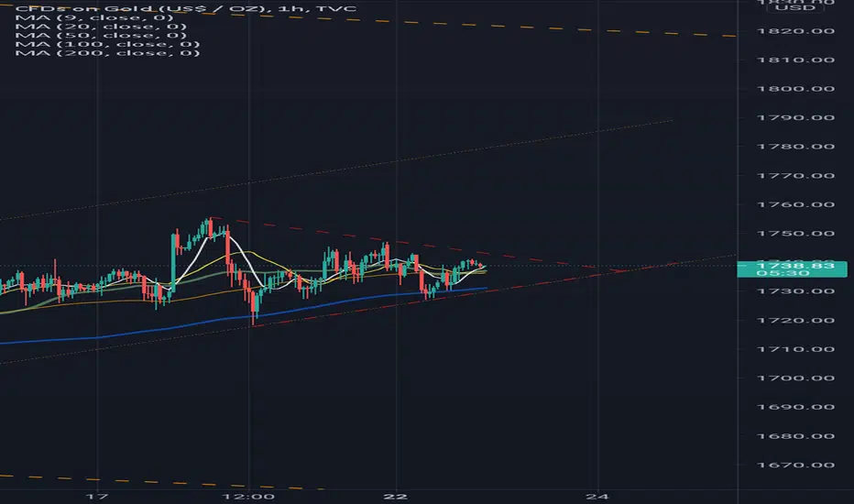This screenshot has width=854, height=504.
Task: Click the 1810.00 price axis label
Action: click(x=795, y=60)
